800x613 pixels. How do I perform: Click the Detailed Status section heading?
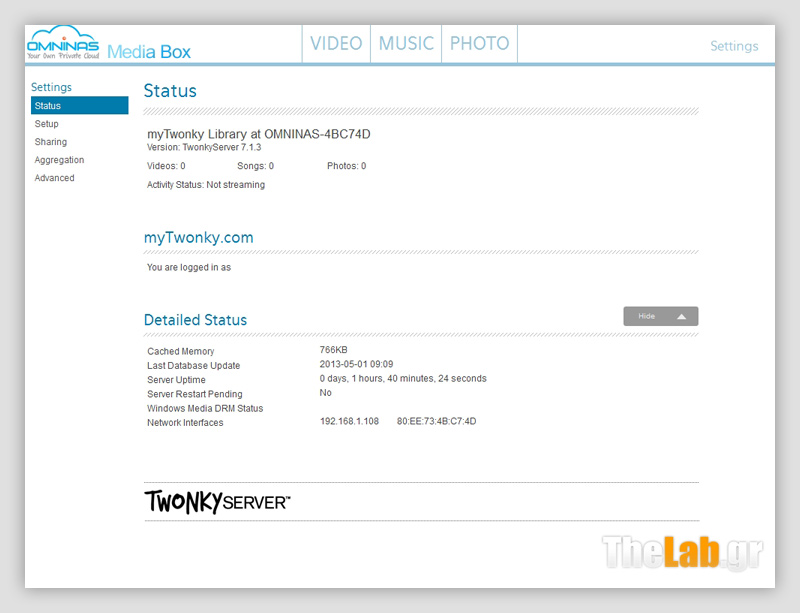tap(195, 320)
